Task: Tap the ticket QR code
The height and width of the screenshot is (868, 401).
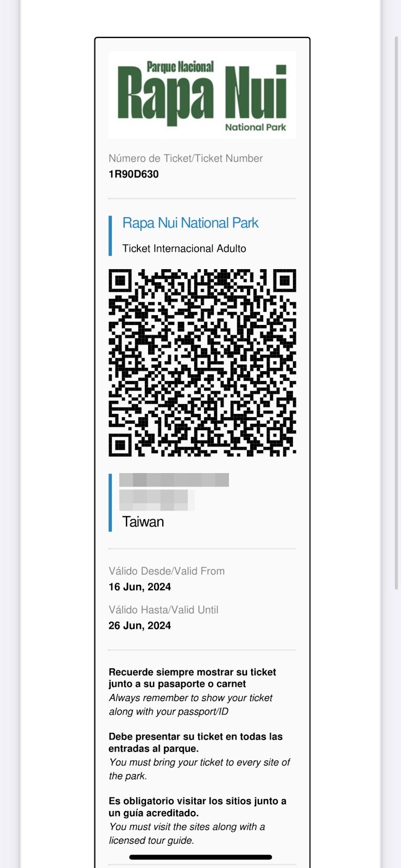Action: pos(202,362)
